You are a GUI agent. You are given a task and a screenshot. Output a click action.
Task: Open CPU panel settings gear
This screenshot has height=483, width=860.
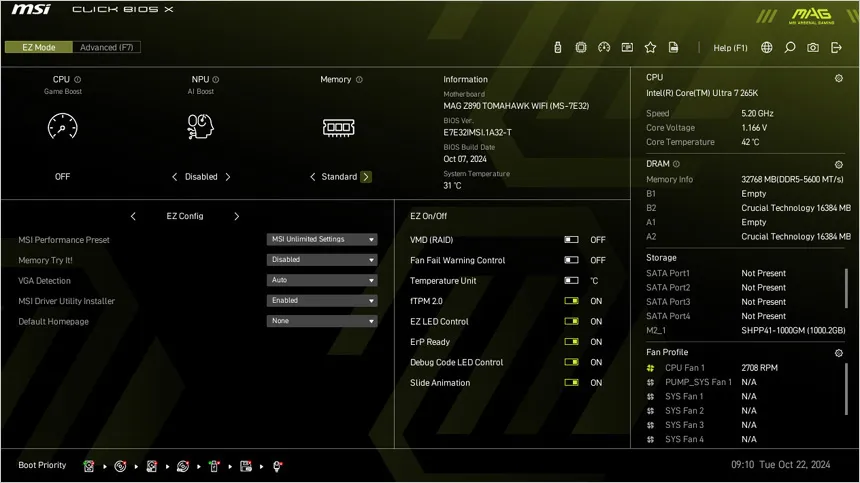click(x=839, y=78)
